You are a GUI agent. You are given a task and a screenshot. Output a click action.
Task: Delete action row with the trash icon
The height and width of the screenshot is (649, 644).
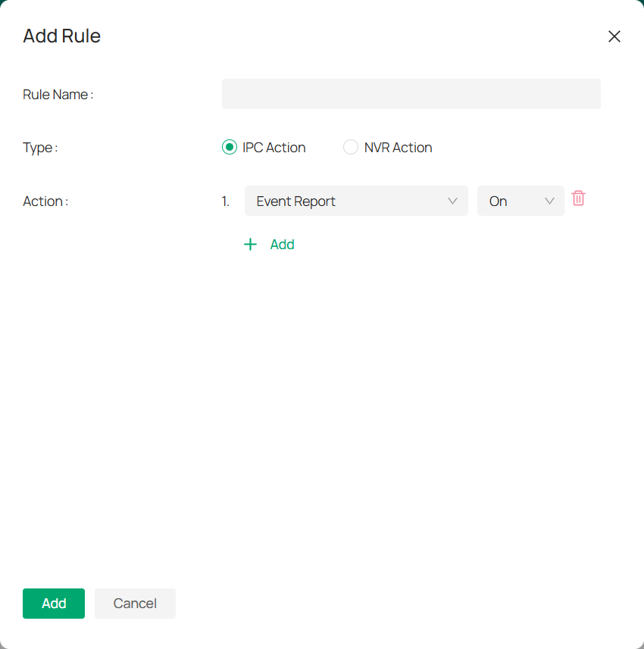pos(578,198)
